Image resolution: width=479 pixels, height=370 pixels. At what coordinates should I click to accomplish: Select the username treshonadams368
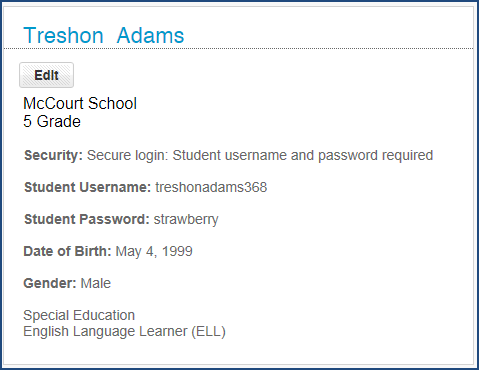(211, 187)
